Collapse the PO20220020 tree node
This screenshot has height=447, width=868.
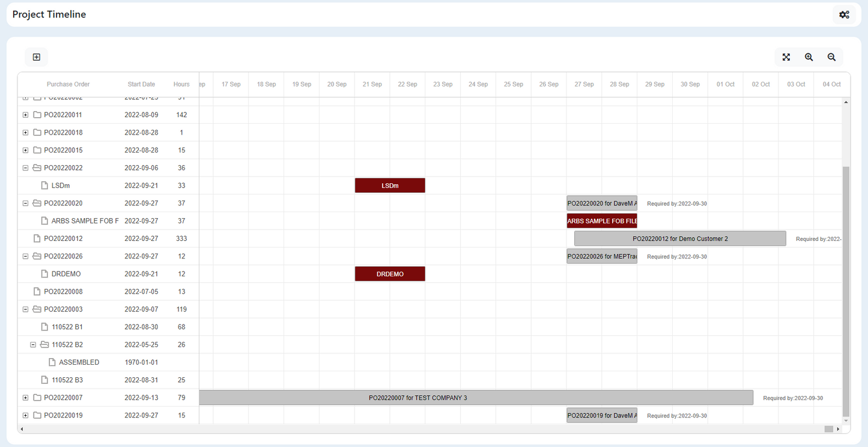click(25, 202)
